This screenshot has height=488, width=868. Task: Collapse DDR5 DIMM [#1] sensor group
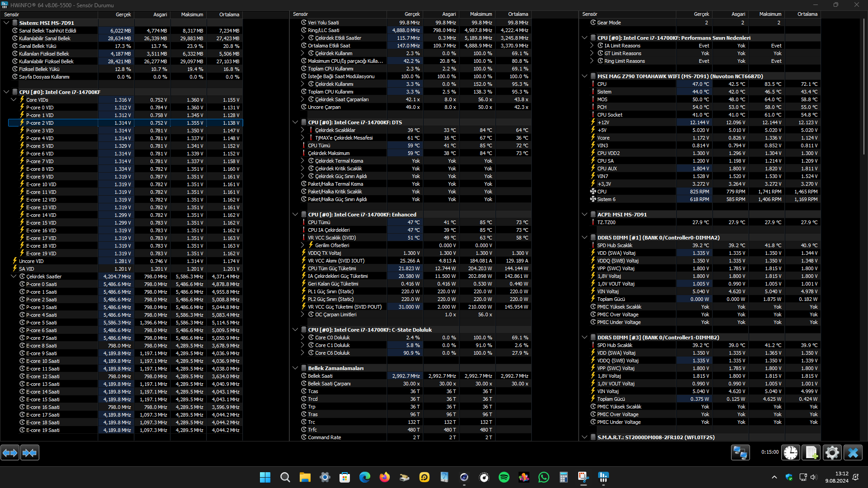[585, 238]
